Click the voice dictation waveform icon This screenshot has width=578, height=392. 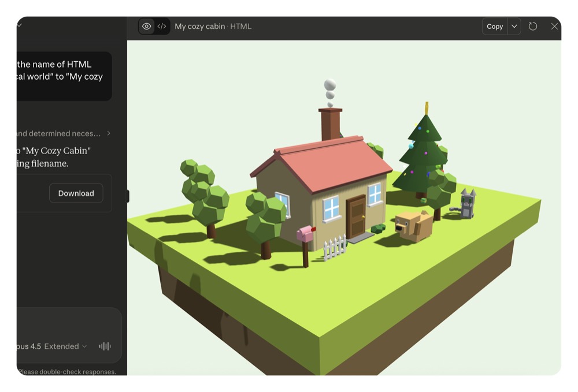(x=104, y=346)
